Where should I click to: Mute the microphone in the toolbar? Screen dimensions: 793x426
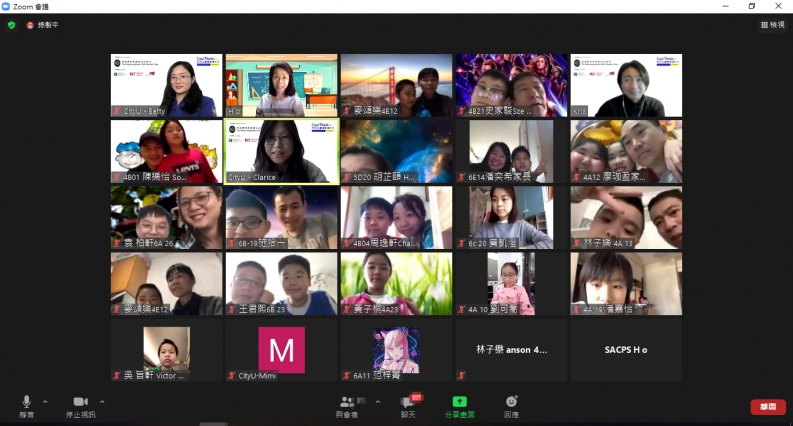(x=26, y=403)
